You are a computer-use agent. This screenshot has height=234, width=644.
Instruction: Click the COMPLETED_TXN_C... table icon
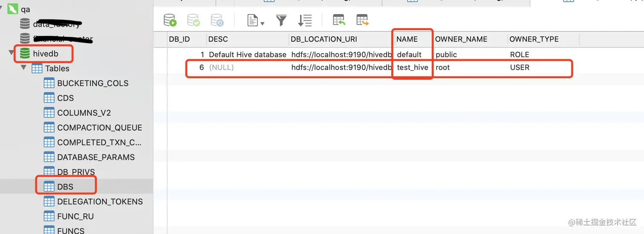[49, 142]
